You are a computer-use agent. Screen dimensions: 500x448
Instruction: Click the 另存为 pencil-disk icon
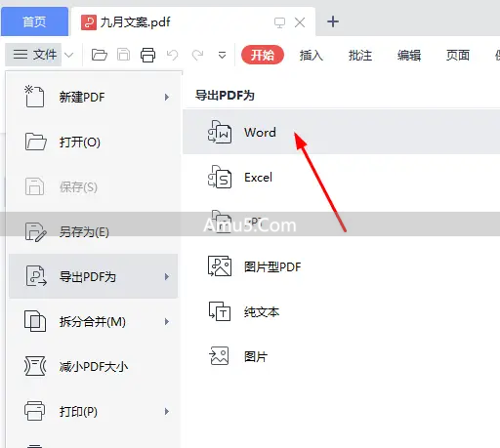tap(35, 232)
